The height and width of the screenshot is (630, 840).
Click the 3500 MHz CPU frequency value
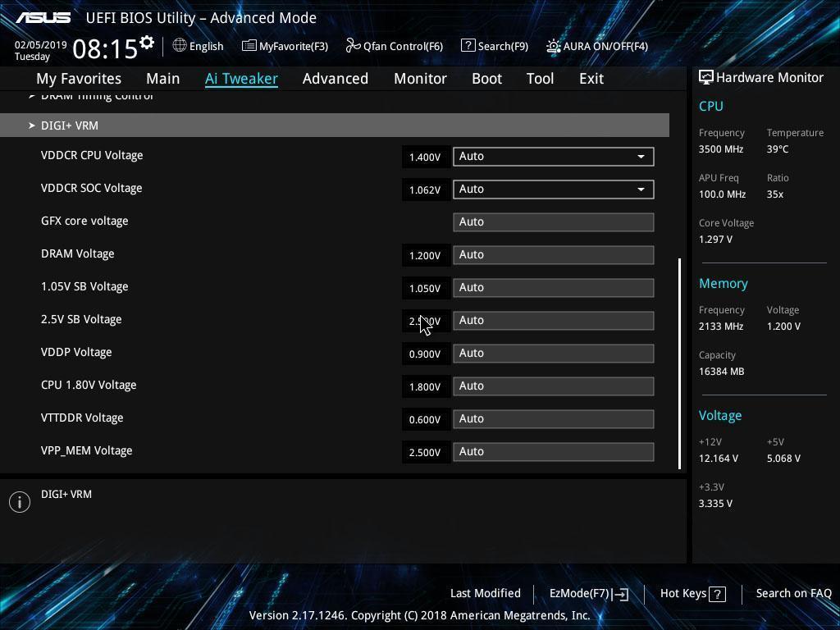(720, 149)
